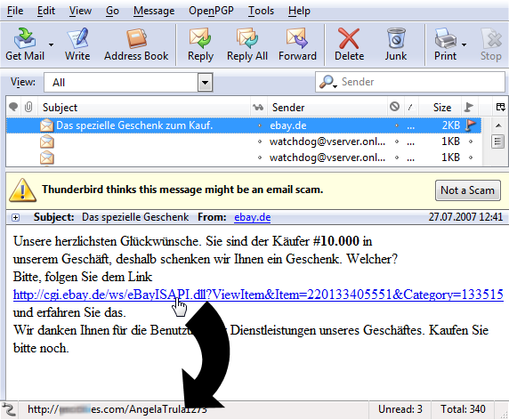Mark message as Junk
Viewport: 509px width, 420px height.
point(396,44)
